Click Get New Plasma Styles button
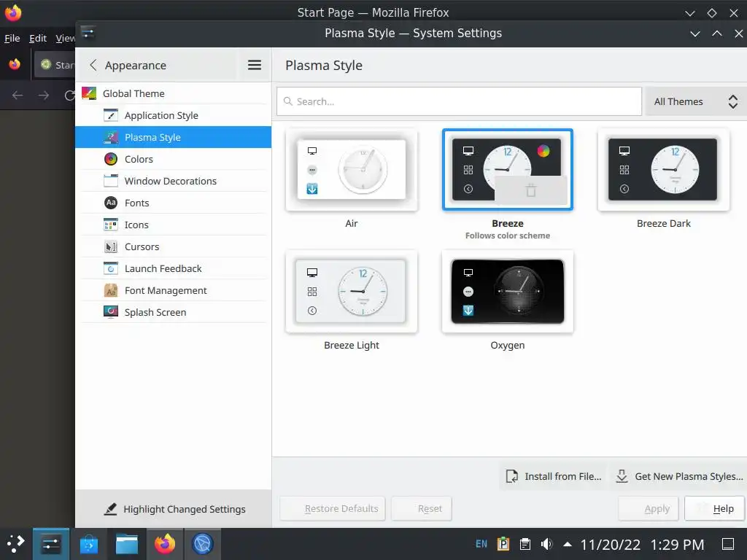Image resolution: width=747 pixels, height=560 pixels. click(679, 476)
